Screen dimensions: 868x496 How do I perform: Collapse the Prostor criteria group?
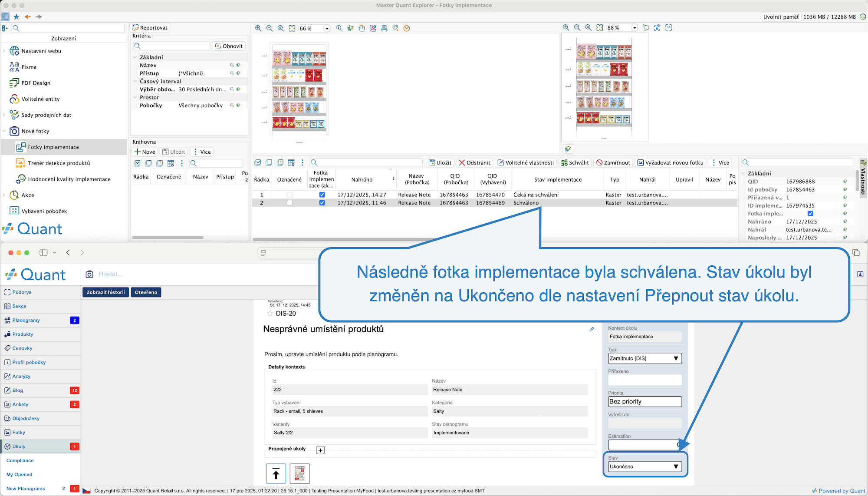pos(135,97)
